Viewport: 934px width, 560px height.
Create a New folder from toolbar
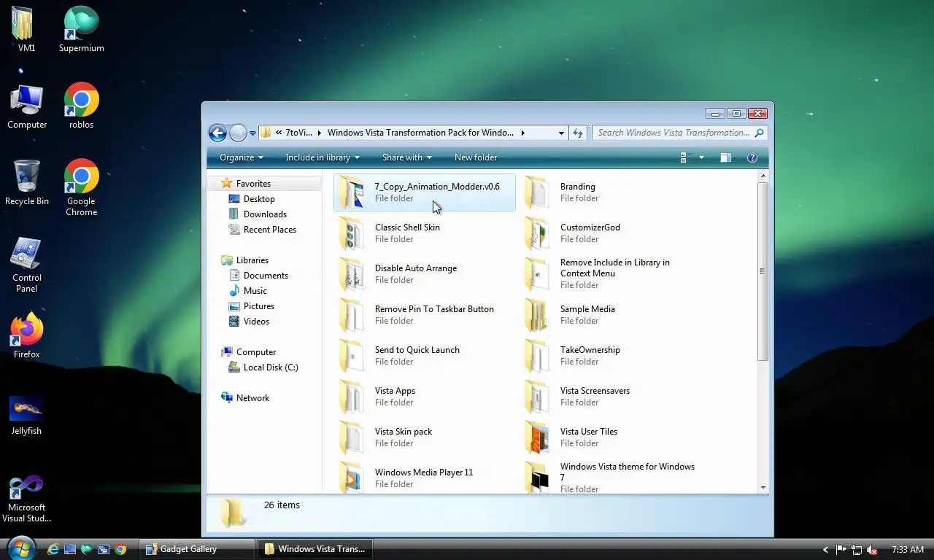click(x=476, y=157)
